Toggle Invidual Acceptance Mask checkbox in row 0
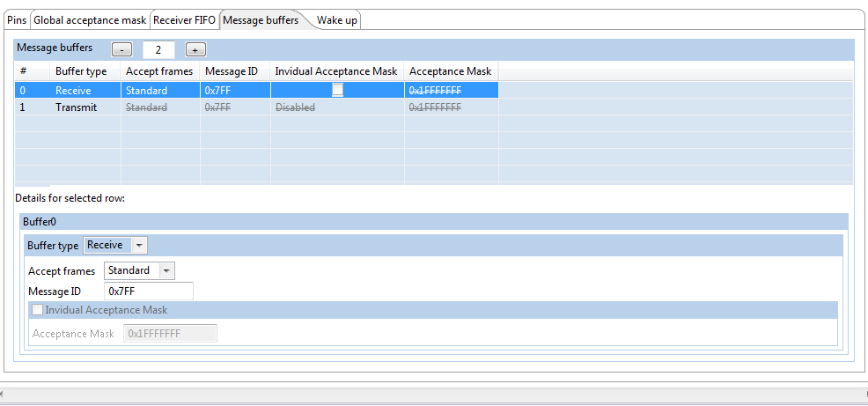The image size is (868, 406). [338, 91]
